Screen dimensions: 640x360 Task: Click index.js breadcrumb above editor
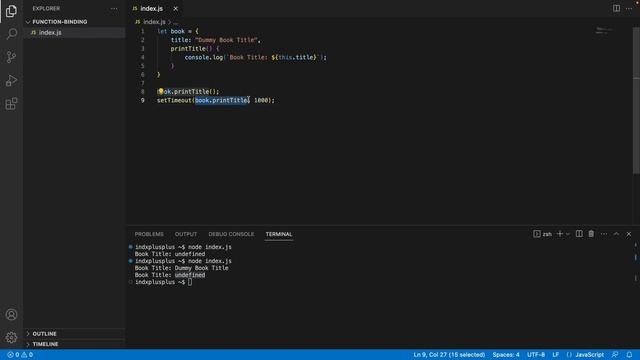154,22
